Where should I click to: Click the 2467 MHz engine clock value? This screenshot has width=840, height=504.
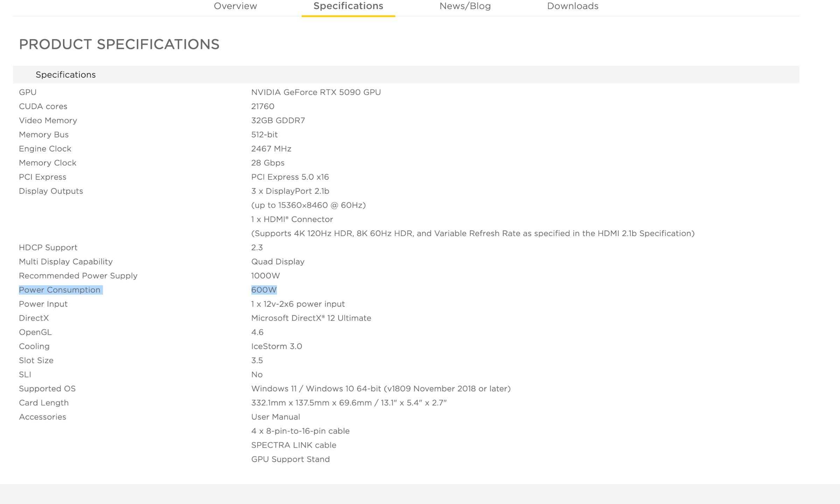(x=271, y=149)
